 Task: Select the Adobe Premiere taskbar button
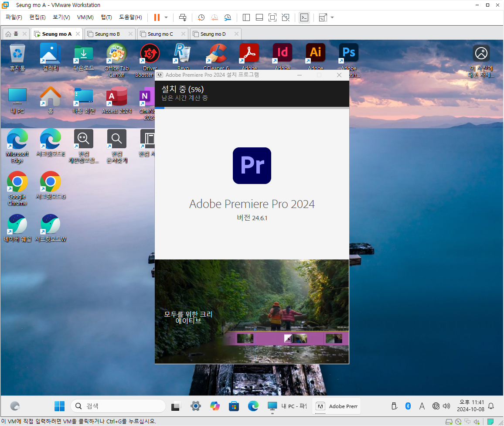336,406
